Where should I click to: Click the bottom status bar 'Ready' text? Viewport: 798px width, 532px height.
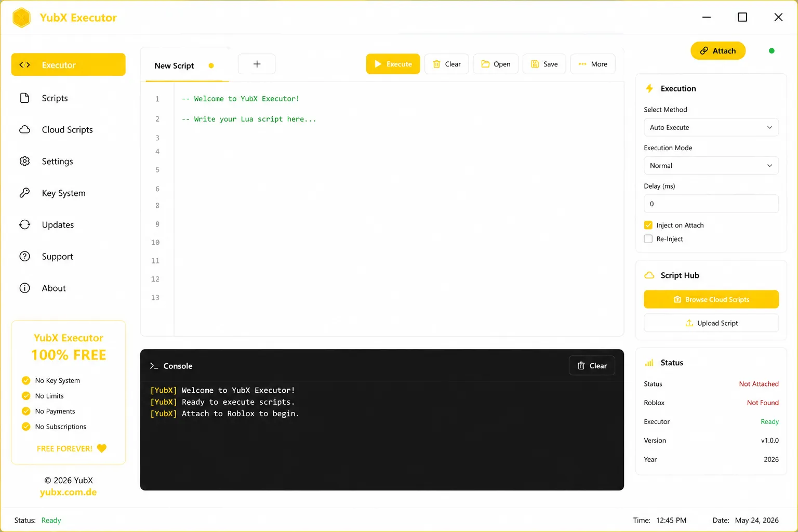click(51, 520)
